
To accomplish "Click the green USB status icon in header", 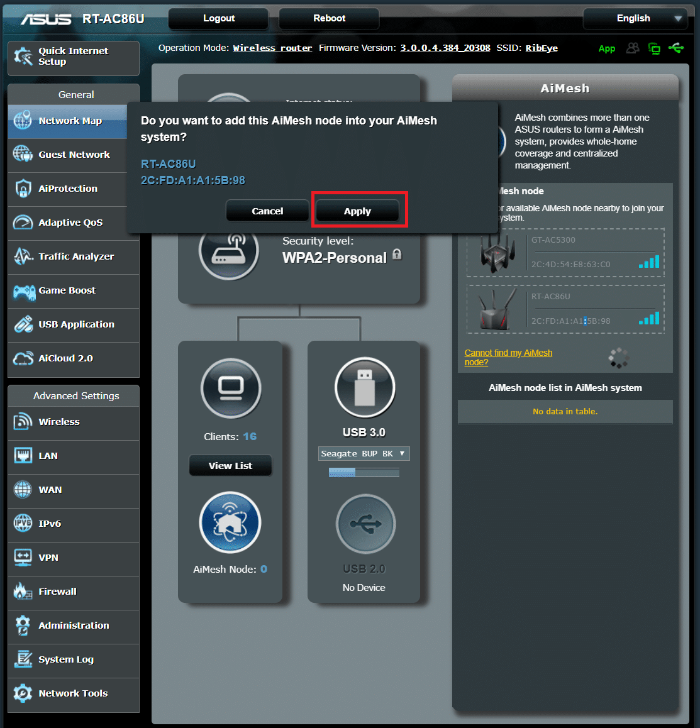I will click(676, 47).
